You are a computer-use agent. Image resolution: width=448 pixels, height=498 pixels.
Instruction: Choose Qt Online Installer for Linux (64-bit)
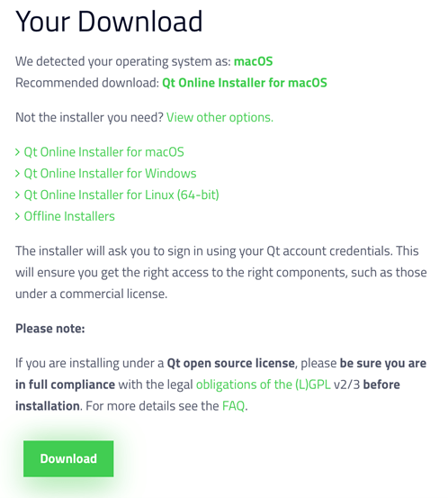pos(121,195)
